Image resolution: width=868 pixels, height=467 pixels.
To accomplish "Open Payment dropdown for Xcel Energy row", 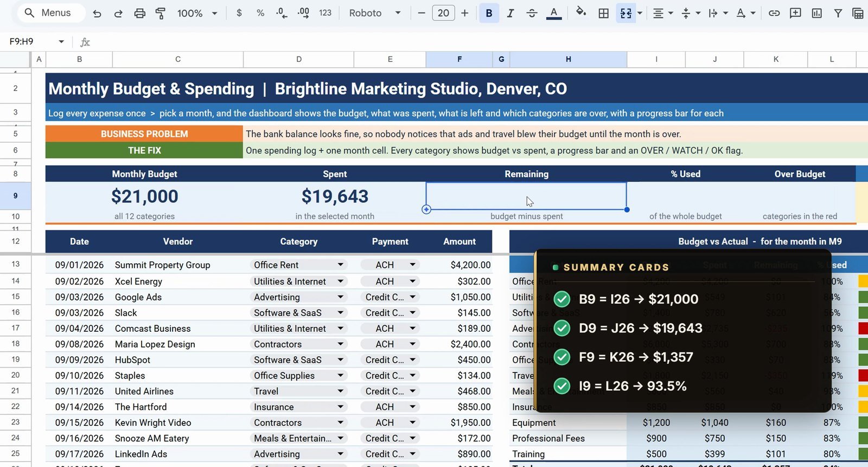I will click(412, 281).
